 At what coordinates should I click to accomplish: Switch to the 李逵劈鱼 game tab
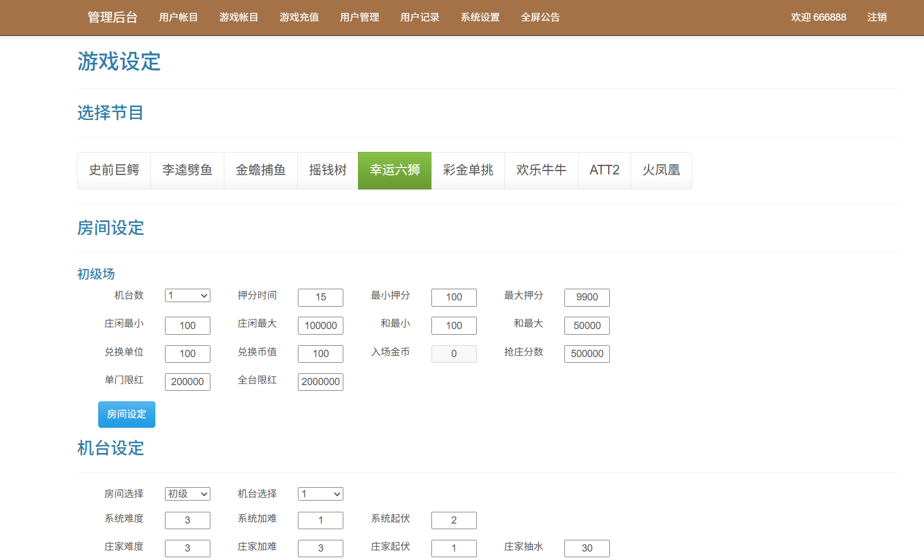(x=187, y=170)
